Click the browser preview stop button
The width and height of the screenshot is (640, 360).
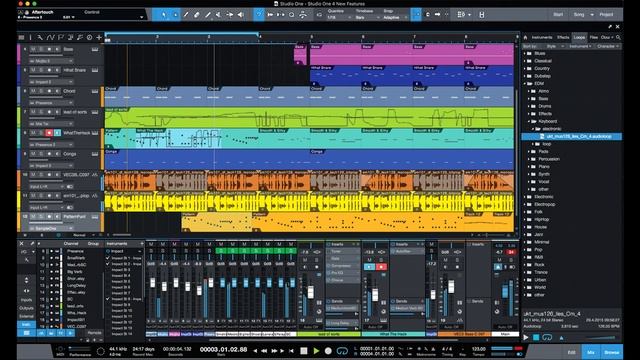click(536, 338)
